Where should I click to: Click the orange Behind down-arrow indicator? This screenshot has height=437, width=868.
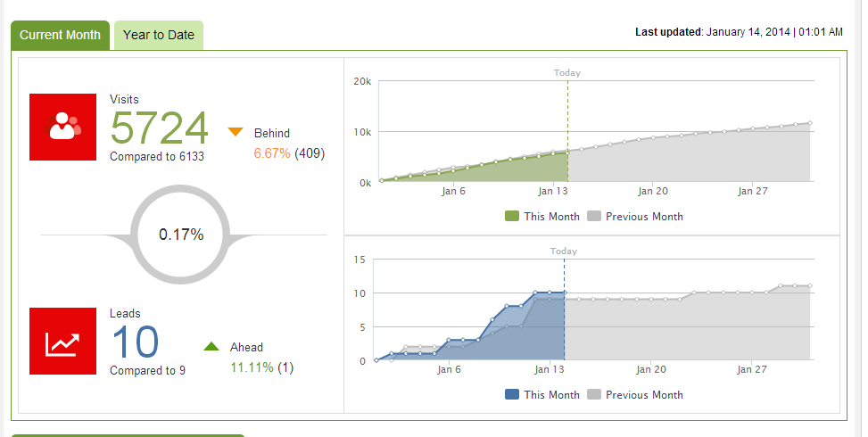(236, 132)
